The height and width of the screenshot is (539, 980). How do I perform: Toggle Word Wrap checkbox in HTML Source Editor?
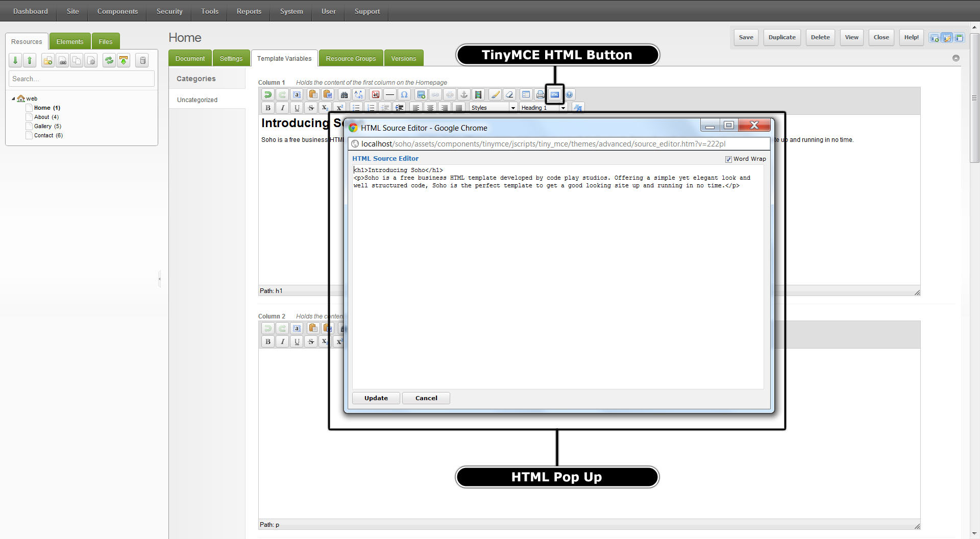(x=728, y=159)
